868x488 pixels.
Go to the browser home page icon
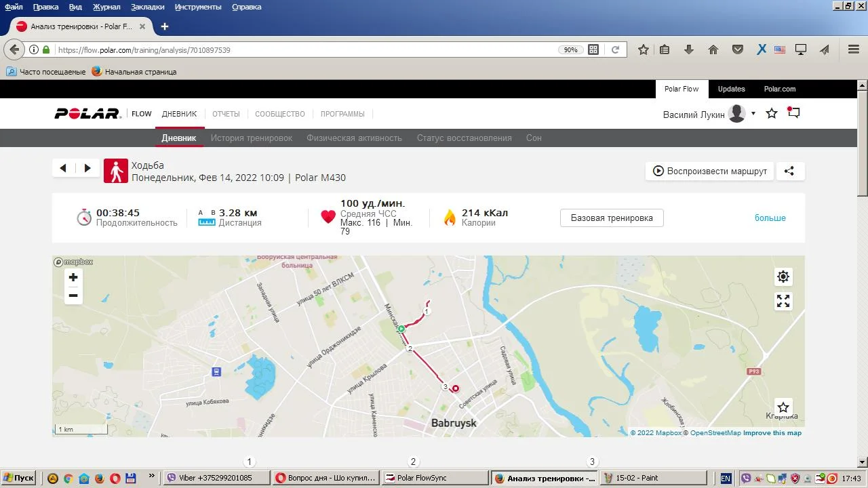[713, 49]
